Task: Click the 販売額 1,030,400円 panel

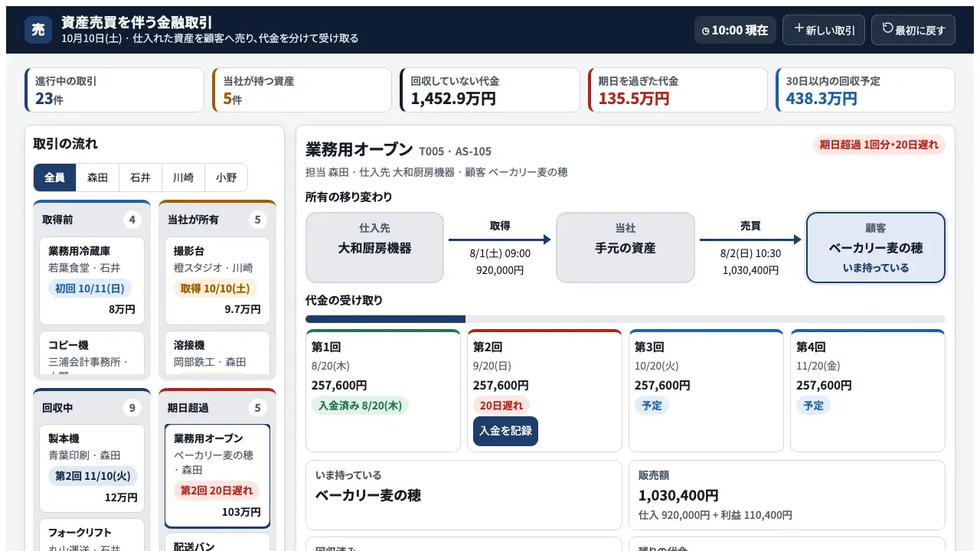Action: pyautogui.click(x=787, y=495)
